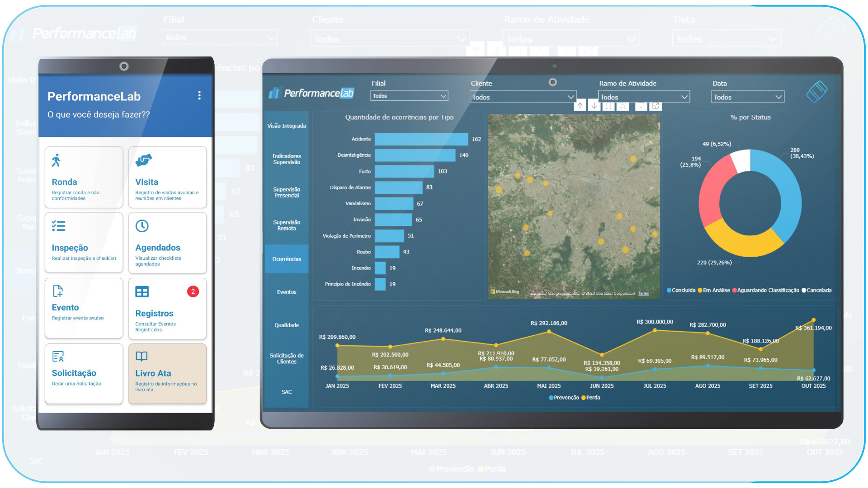Toggle Cancelada legend item in status chart
This screenshot has width=868, height=488.
816,291
